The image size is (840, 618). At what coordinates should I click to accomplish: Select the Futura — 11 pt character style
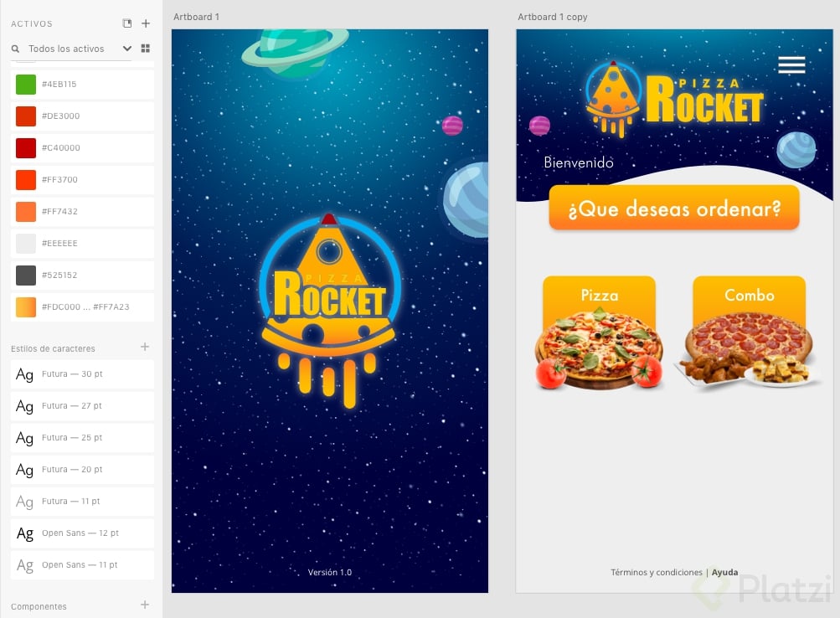(x=82, y=502)
